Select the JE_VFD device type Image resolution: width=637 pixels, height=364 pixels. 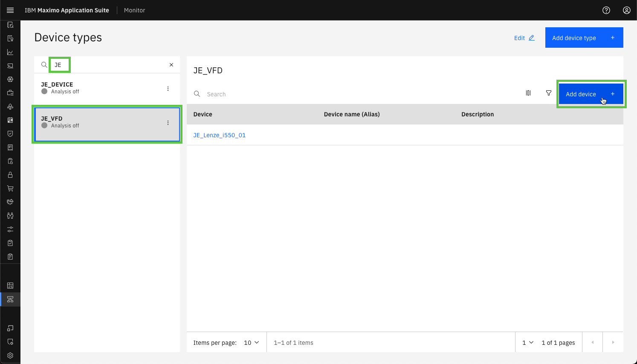pyautogui.click(x=107, y=124)
